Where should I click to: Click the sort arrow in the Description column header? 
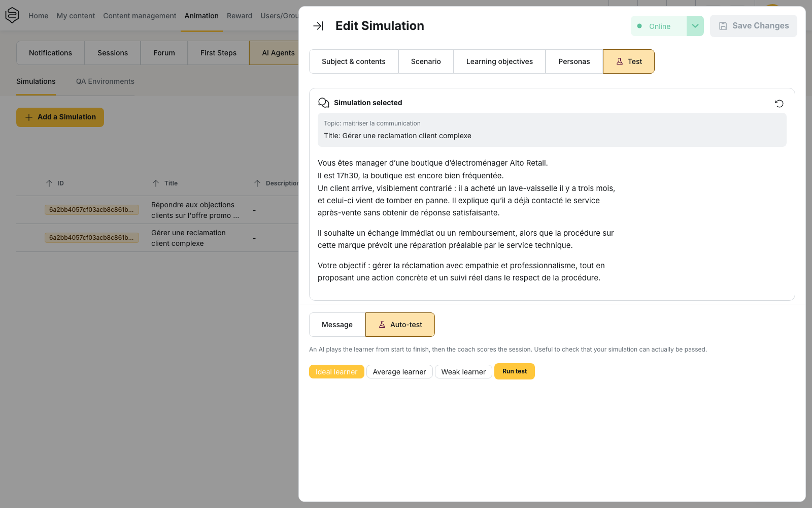click(257, 183)
